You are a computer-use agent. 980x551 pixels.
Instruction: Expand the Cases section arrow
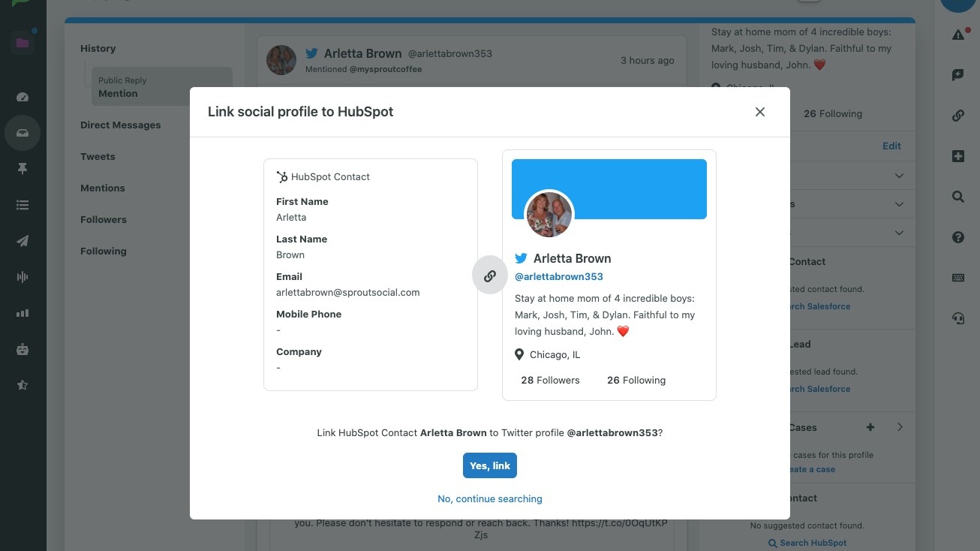coord(899,426)
